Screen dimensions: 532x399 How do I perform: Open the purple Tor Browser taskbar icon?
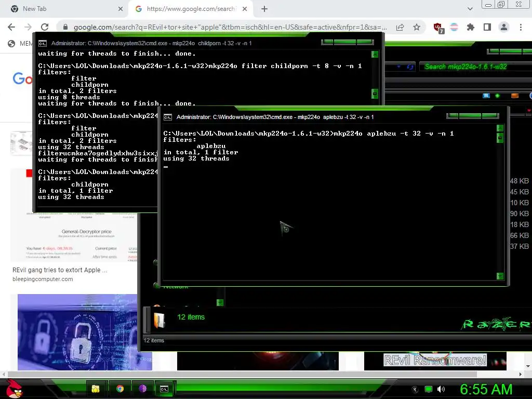click(142, 389)
